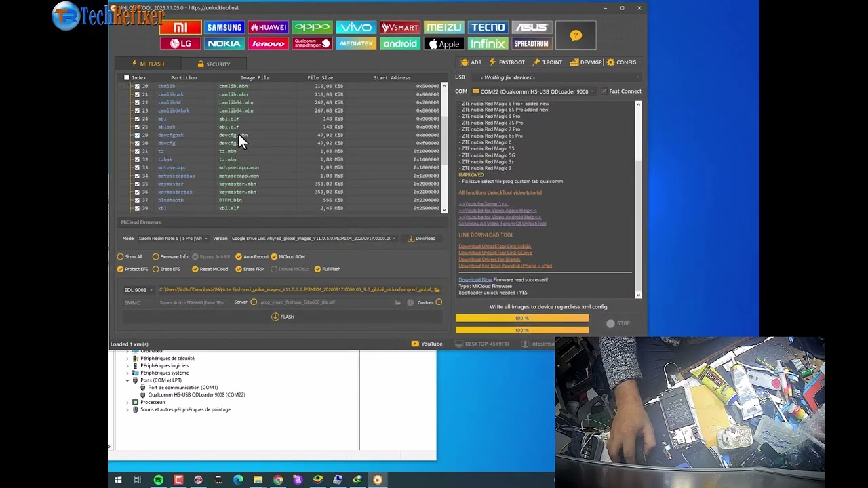The width and height of the screenshot is (868, 488).
Task: Open the firmware Version dropdown
Action: (313, 239)
